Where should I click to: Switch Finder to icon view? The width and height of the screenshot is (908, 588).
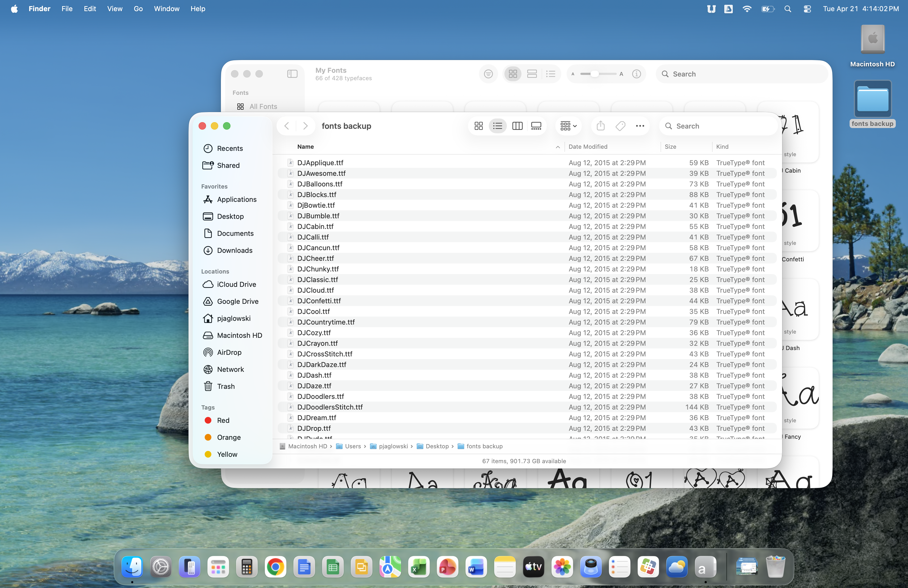[478, 126]
